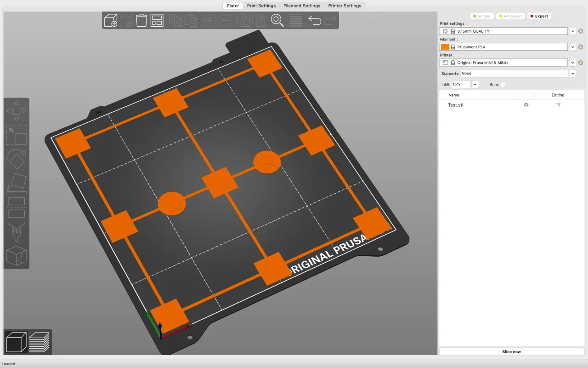
Task: Select Test.stl in the object list
Action: click(456, 105)
